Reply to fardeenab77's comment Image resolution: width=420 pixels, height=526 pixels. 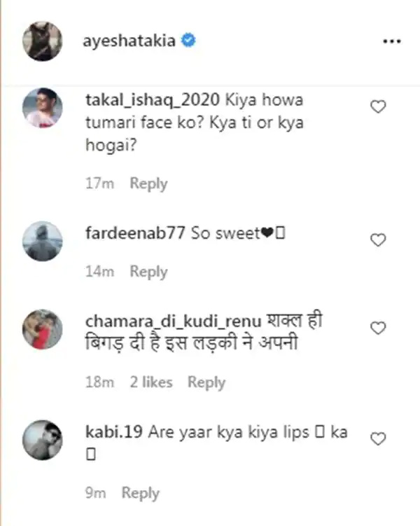pyautogui.click(x=148, y=272)
